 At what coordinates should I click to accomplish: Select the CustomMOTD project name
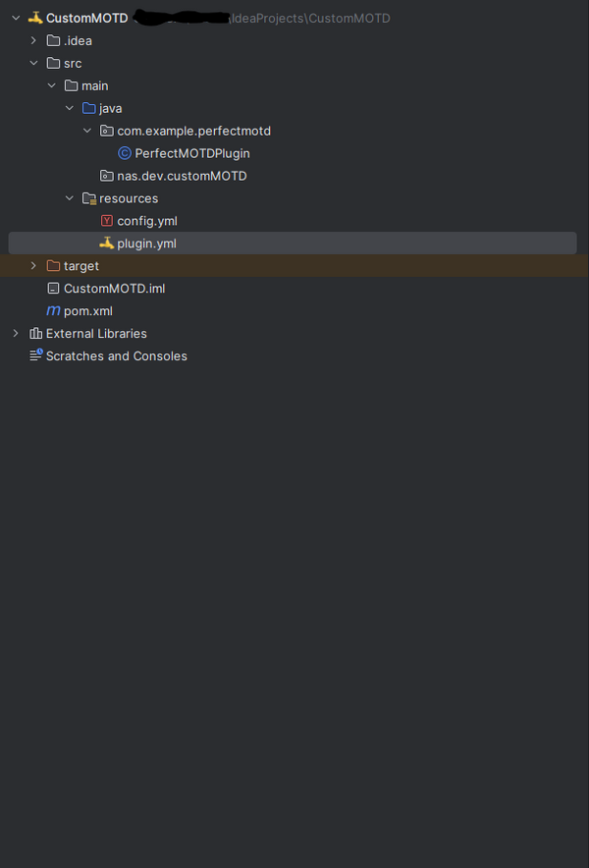pos(87,19)
